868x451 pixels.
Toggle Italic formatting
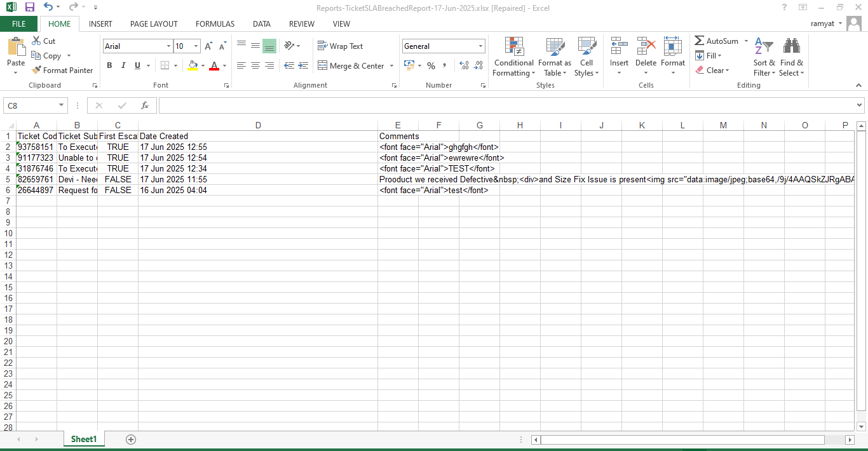pyautogui.click(x=123, y=65)
